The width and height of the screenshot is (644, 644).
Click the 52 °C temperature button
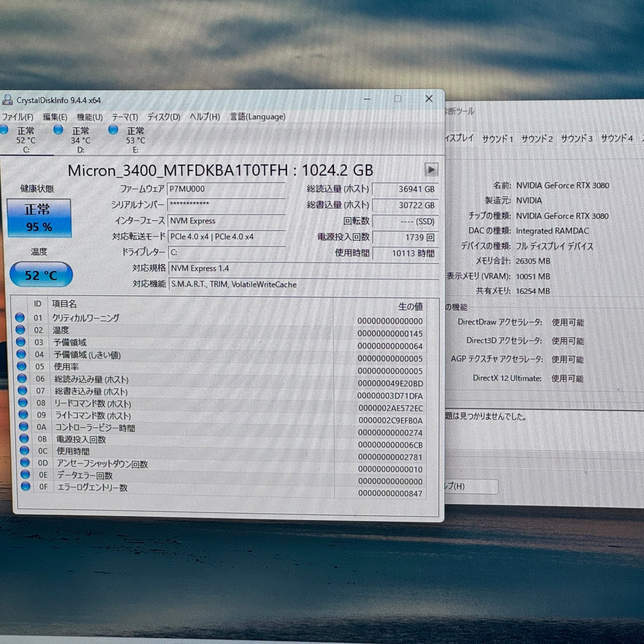(41, 275)
